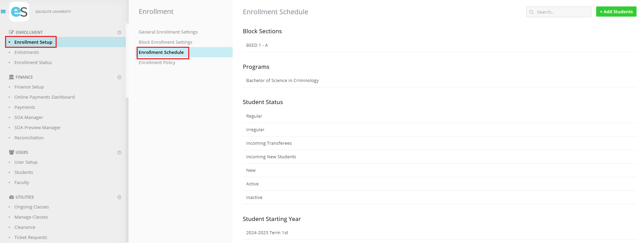Click the EduSuite logo icon

[x=19, y=12]
